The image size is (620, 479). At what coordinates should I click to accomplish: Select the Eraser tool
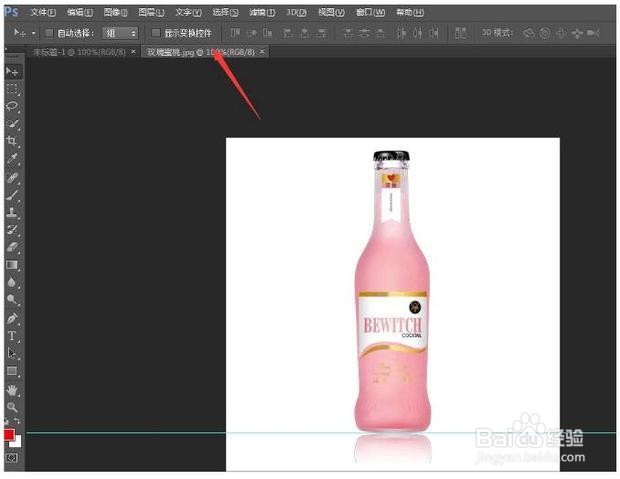[12, 247]
